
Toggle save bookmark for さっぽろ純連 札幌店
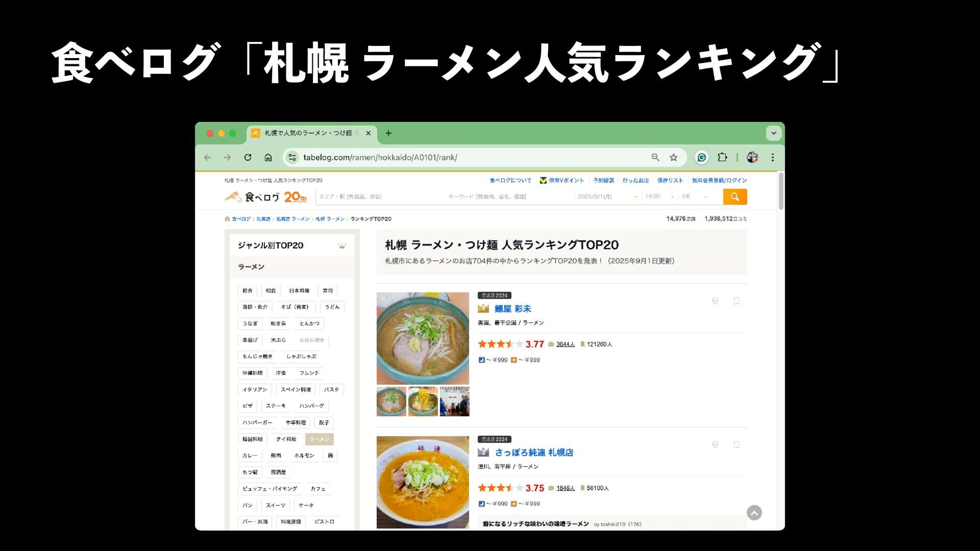737,445
